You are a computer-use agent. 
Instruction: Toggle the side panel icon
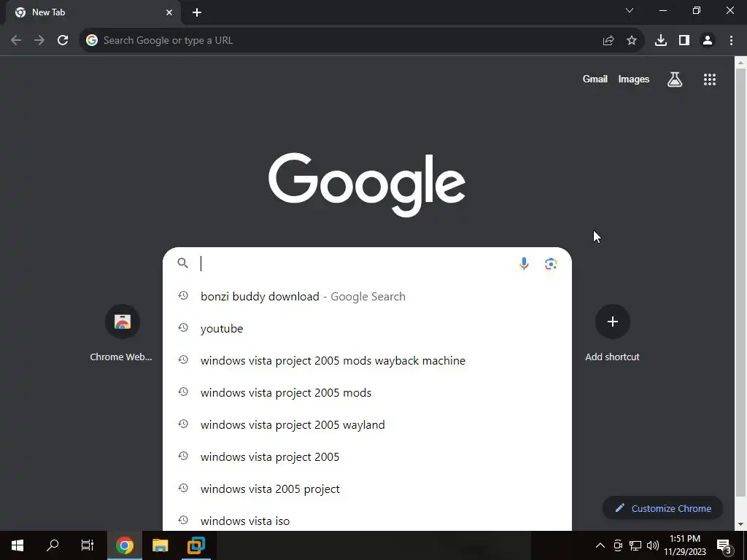(x=684, y=41)
